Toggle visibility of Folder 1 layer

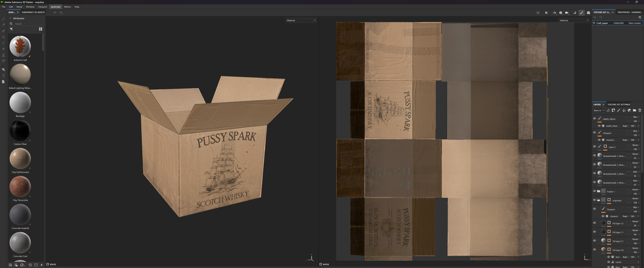(594, 191)
